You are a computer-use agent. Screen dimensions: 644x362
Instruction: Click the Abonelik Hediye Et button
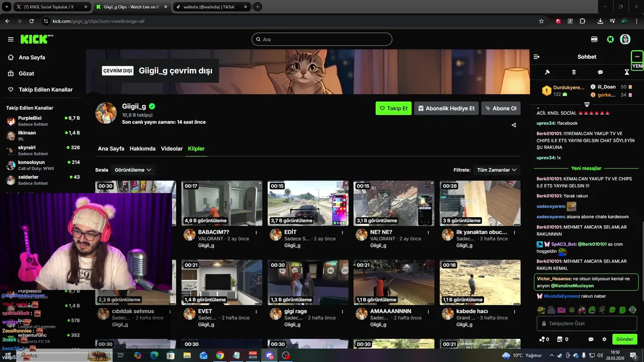pos(446,108)
